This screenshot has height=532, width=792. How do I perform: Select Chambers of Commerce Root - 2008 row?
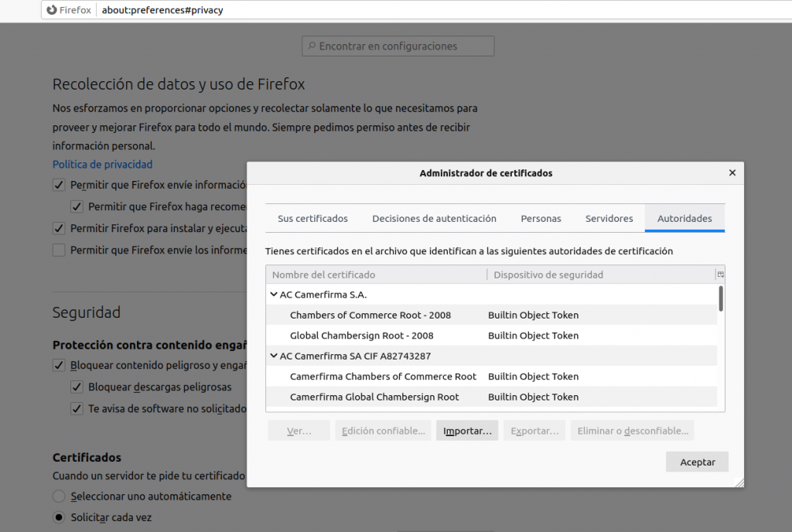(491, 315)
